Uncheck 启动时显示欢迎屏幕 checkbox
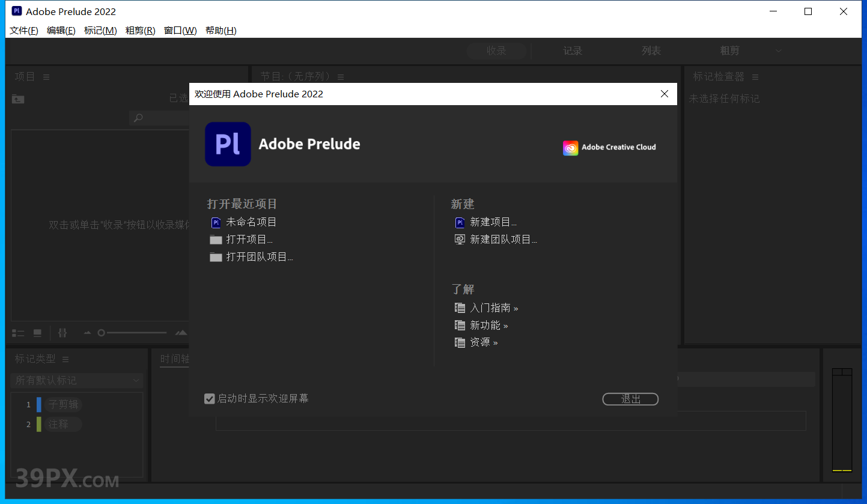The height and width of the screenshot is (504, 867). [210, 398]
